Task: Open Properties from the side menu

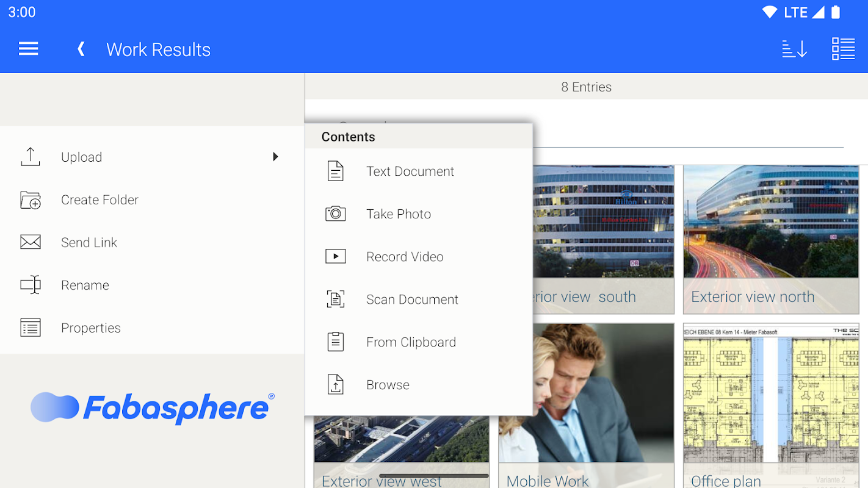Action: coord(152,328)
